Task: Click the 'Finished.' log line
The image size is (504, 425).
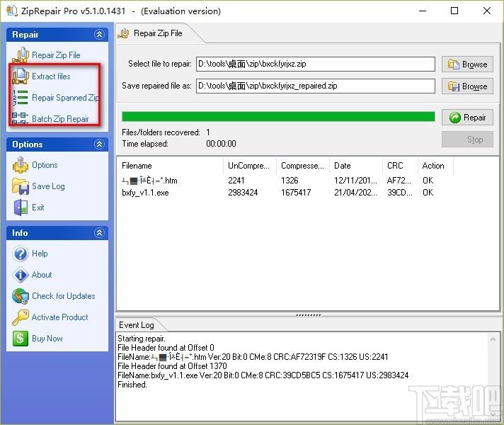Action: click(x=132, y=385)
